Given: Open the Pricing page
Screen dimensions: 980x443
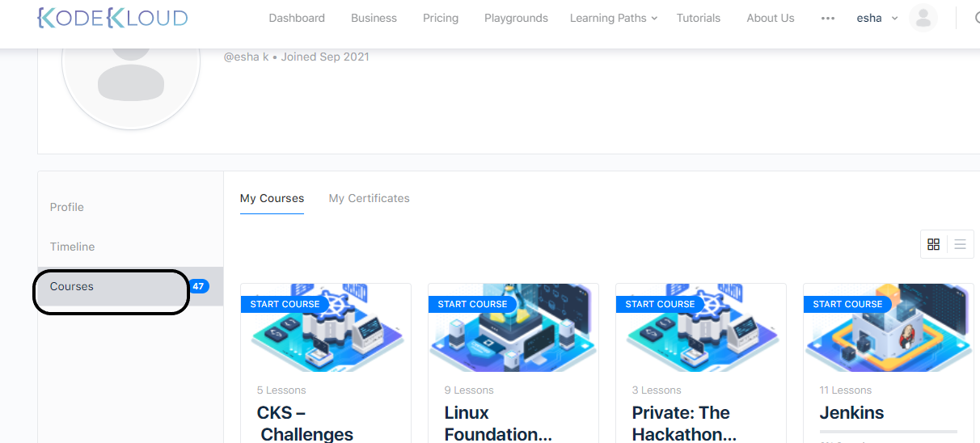Looking at the screenshot, I should click(441, 18).
